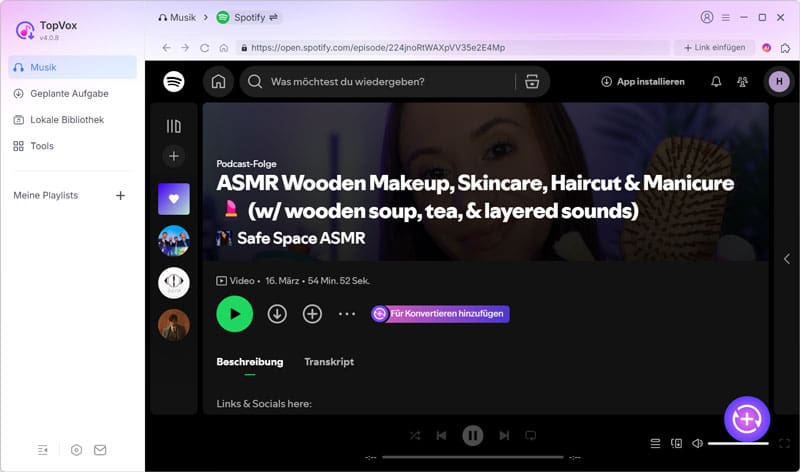Adjust the volume slider

[738, 443]
